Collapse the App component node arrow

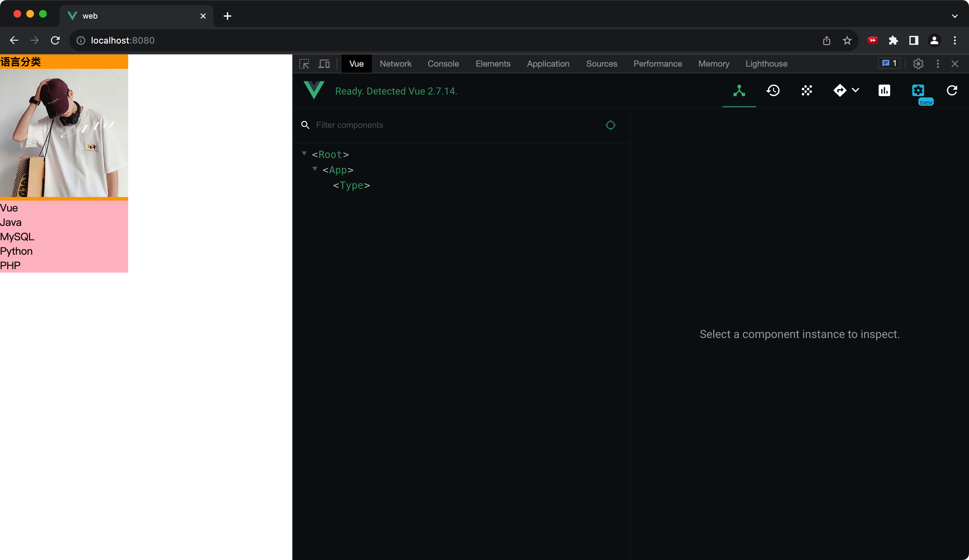315,169
